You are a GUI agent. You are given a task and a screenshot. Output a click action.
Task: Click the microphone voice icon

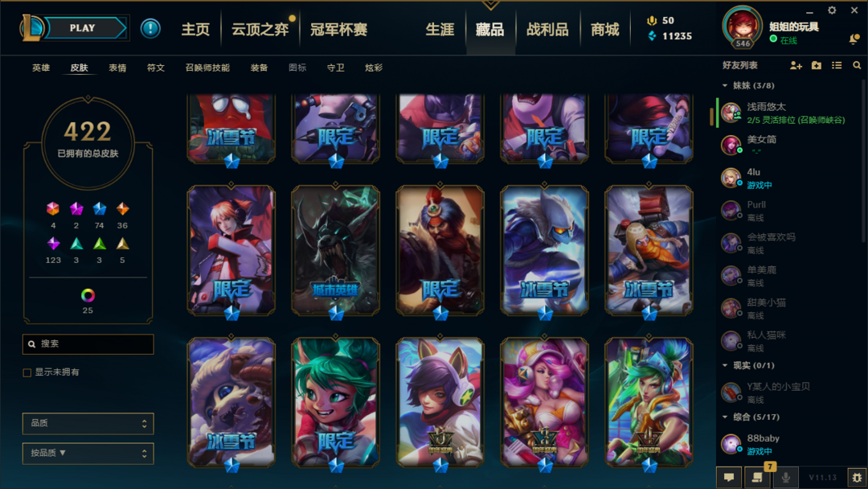tap(785, 477)
